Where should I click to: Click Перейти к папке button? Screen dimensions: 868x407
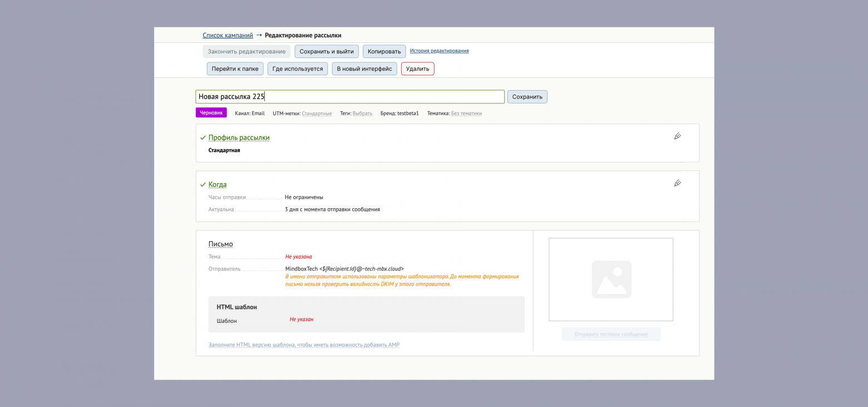235,69
